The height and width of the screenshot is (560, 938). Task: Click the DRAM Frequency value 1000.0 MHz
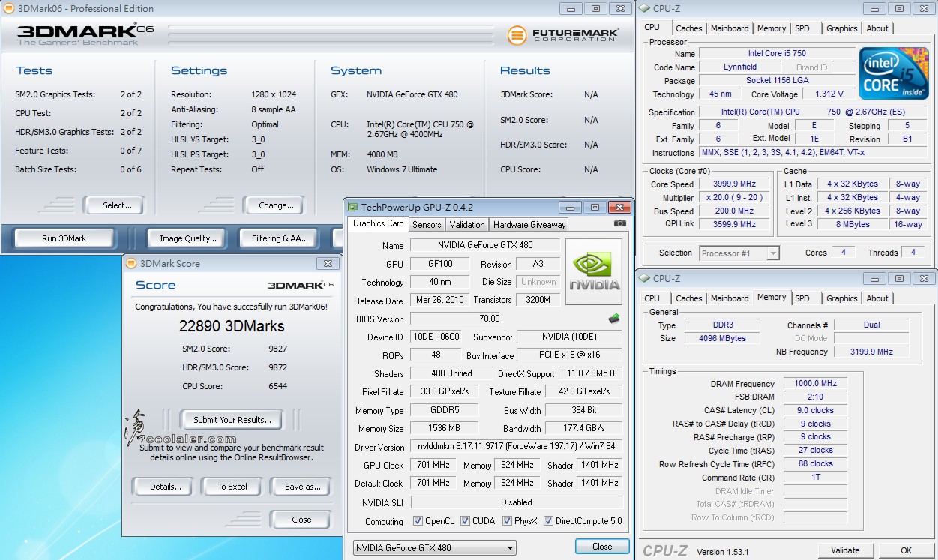815,384
